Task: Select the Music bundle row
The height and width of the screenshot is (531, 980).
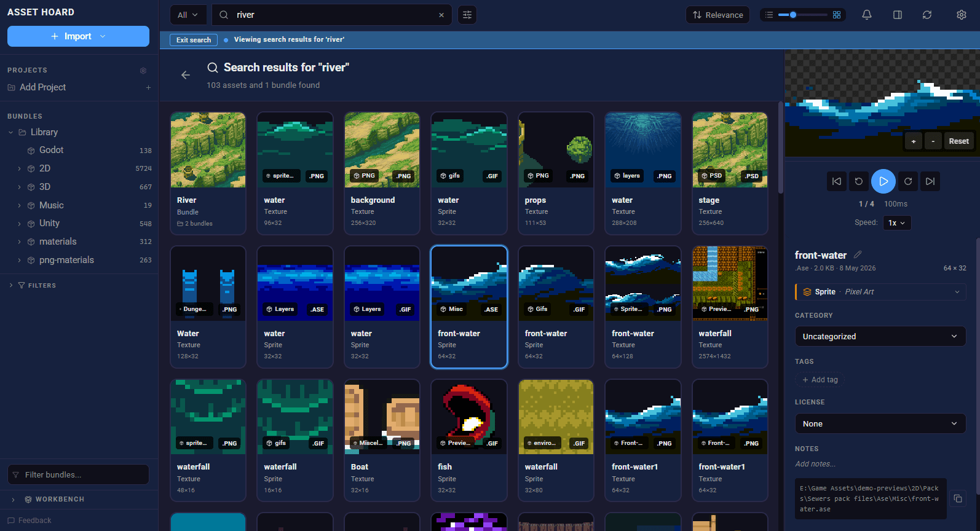Action: tap(79, 205)
